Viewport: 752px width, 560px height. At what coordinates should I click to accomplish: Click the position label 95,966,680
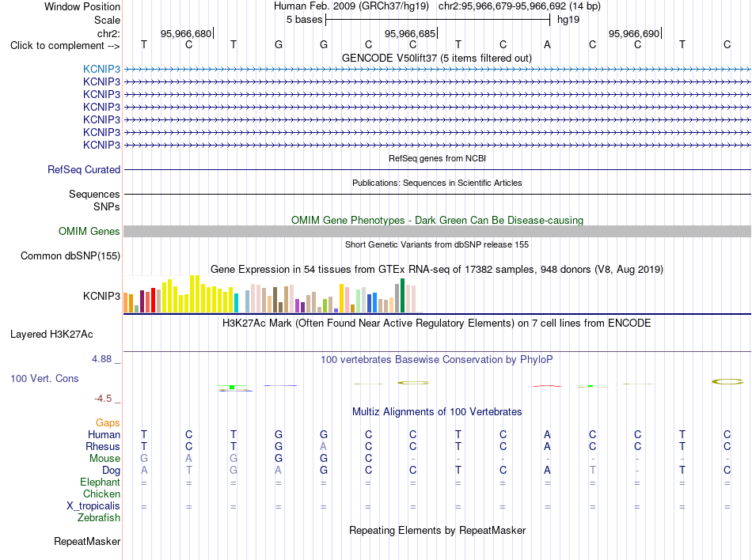[x=185, y=33]
